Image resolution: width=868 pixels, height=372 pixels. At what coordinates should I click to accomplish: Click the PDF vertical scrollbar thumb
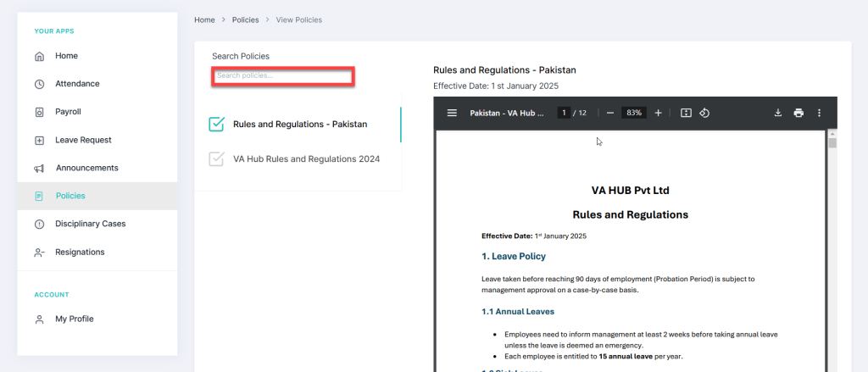(x=832, y=143)
